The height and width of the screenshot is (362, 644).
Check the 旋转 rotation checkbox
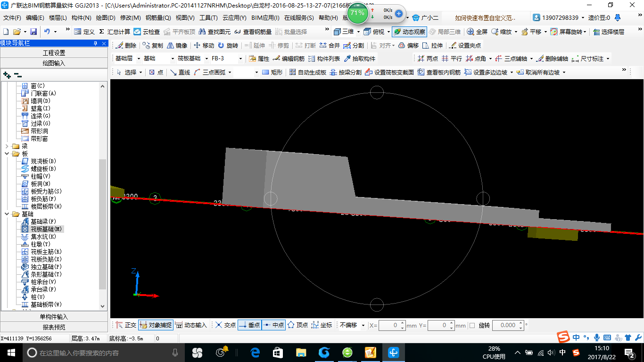pos(472,325)
